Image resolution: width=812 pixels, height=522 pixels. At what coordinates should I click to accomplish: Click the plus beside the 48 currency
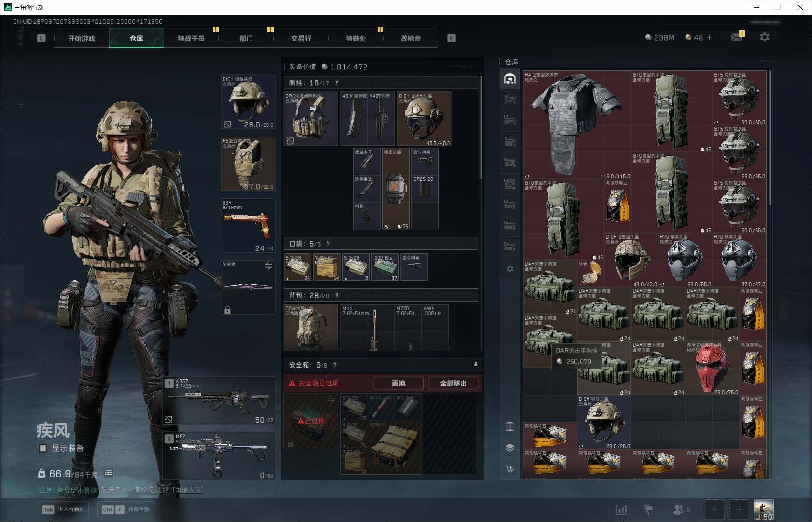pos(709,37)
